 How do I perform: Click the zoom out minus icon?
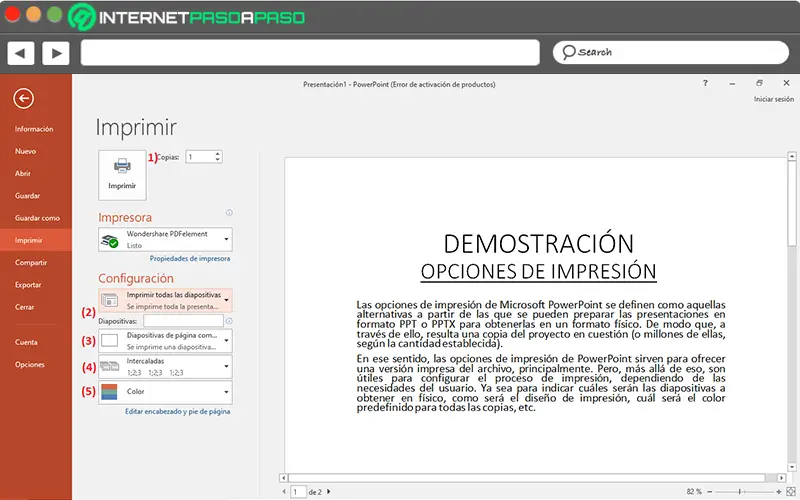point(709,492)
